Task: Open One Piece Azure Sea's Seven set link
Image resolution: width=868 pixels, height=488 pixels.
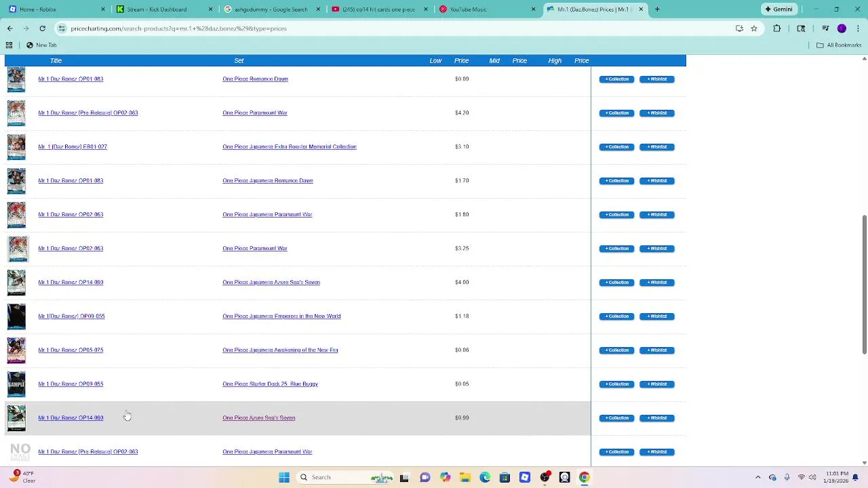Action: [258, 418]
